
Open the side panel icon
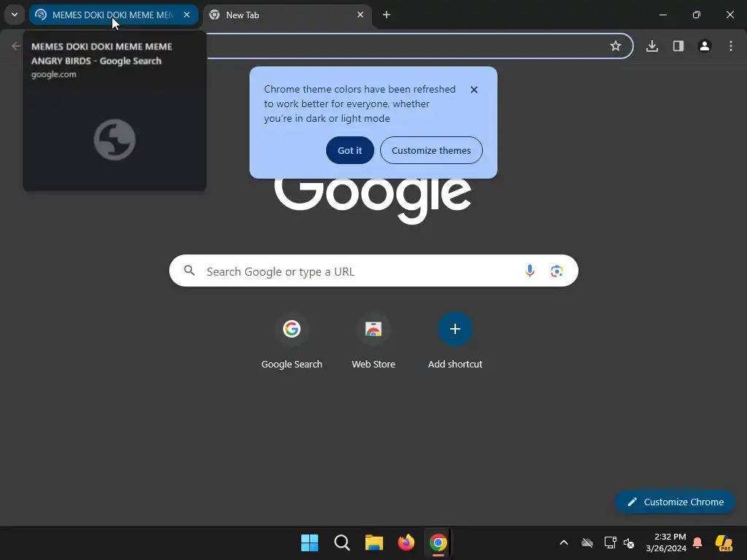(x=678, y=46)
